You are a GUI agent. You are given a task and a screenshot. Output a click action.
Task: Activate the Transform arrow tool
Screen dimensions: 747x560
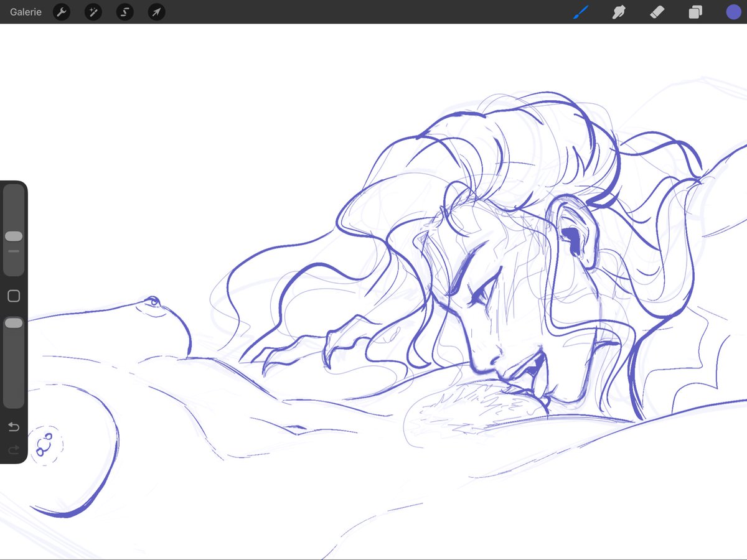(157, 12)
